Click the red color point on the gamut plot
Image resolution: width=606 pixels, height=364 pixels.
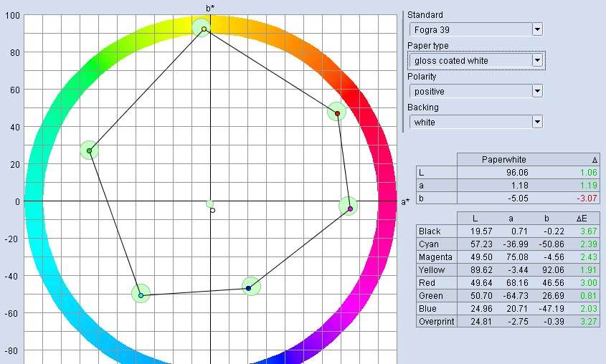(x=337, y=113)
